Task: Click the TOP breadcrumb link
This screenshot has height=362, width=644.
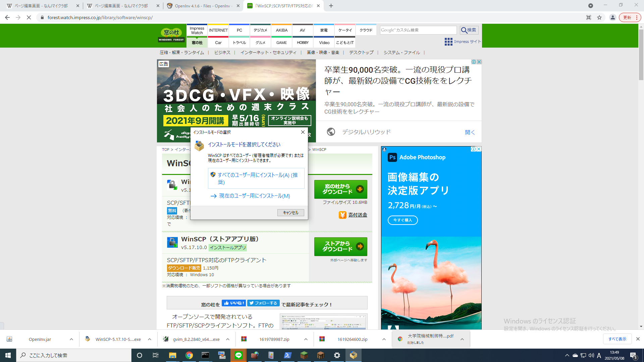Action: tap(166, 149)
